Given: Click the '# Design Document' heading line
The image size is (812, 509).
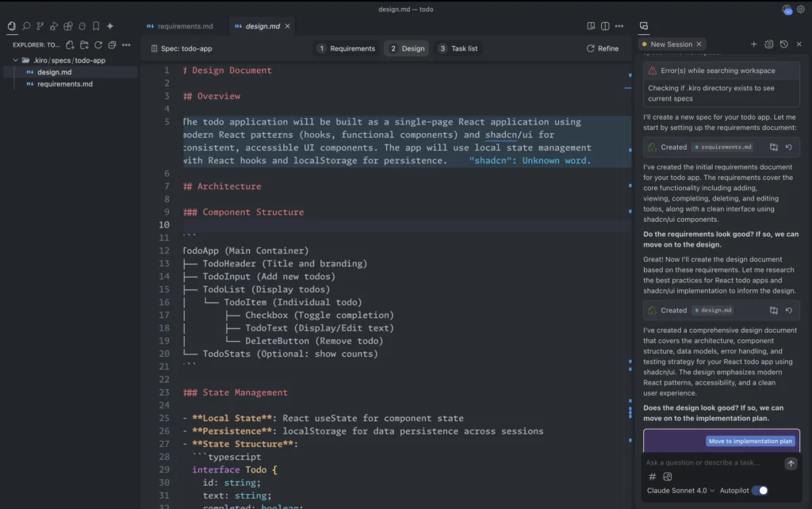Looking at the screenshot, I should point(227,71).
